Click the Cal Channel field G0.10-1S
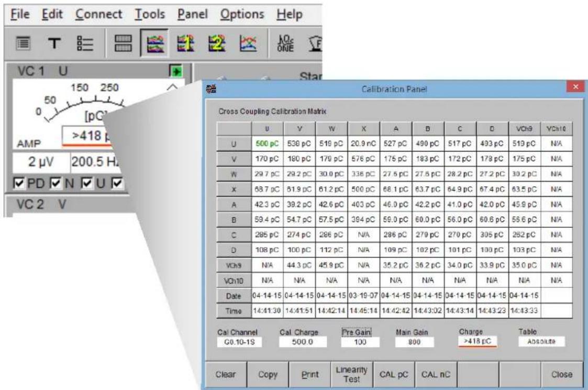Viewport: 588px width, 390px height. 239,342
